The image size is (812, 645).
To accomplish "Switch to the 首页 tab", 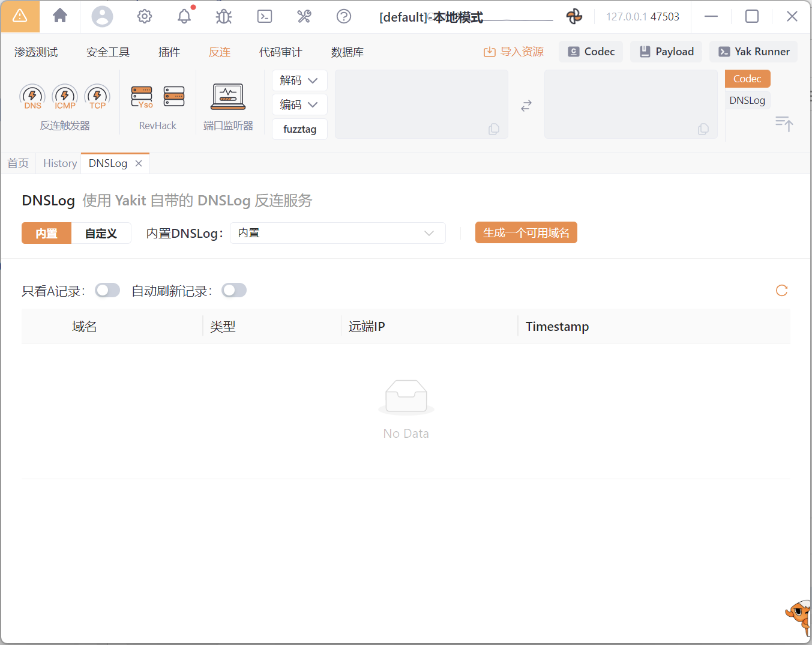I will [18, 163].
